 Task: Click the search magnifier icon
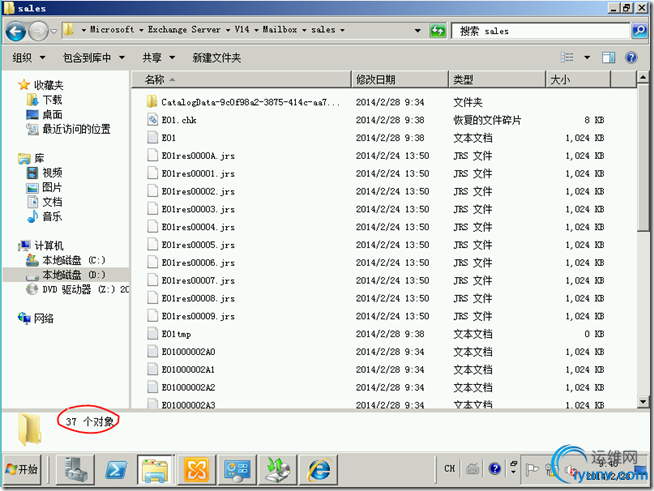(x=639, y=30)
